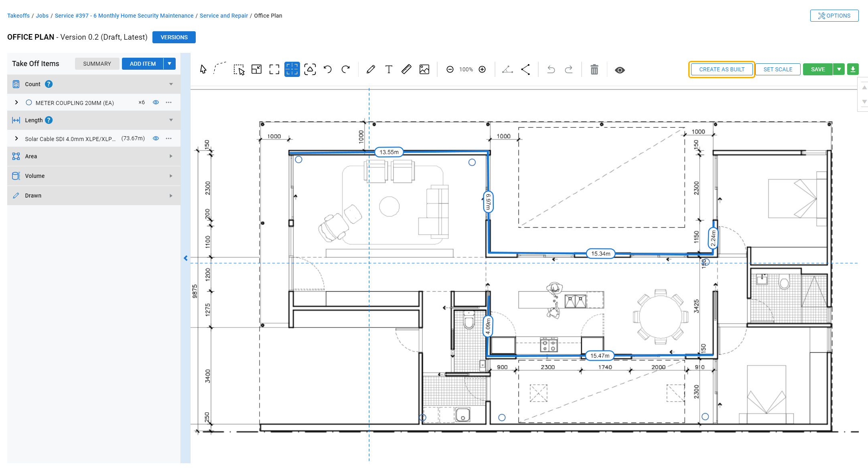Click the insert image icon
The height and width of the screenshot is (468, 868).
tap(424, 69)
